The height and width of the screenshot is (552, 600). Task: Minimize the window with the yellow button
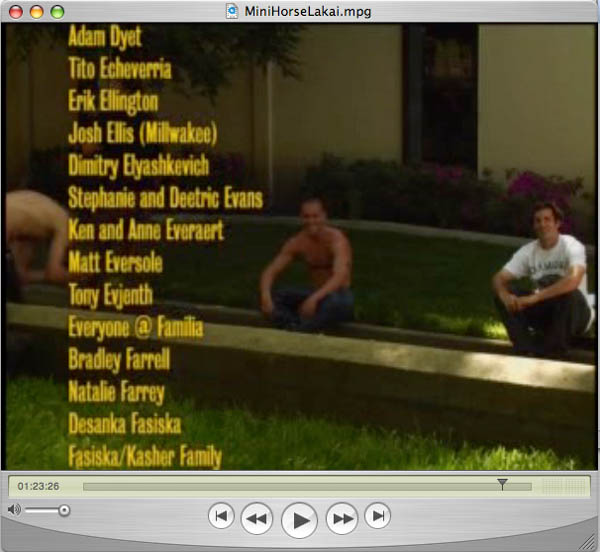37,12
